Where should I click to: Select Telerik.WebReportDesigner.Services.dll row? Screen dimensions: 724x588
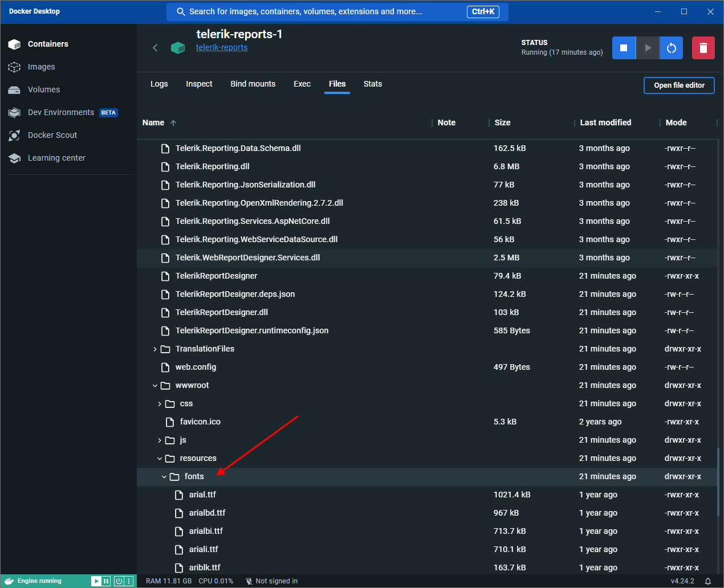pyautogui.click(x=426, y=258)
